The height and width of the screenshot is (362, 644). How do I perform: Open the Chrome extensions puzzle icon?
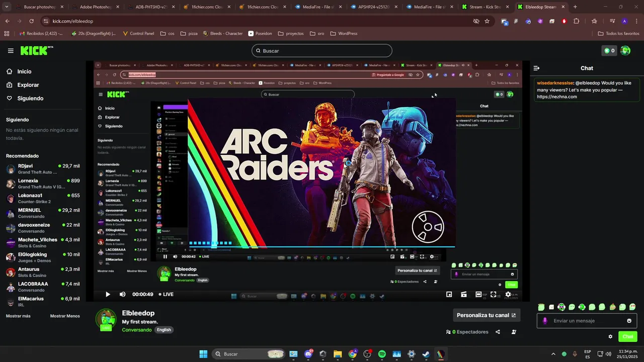click(577, 21)
